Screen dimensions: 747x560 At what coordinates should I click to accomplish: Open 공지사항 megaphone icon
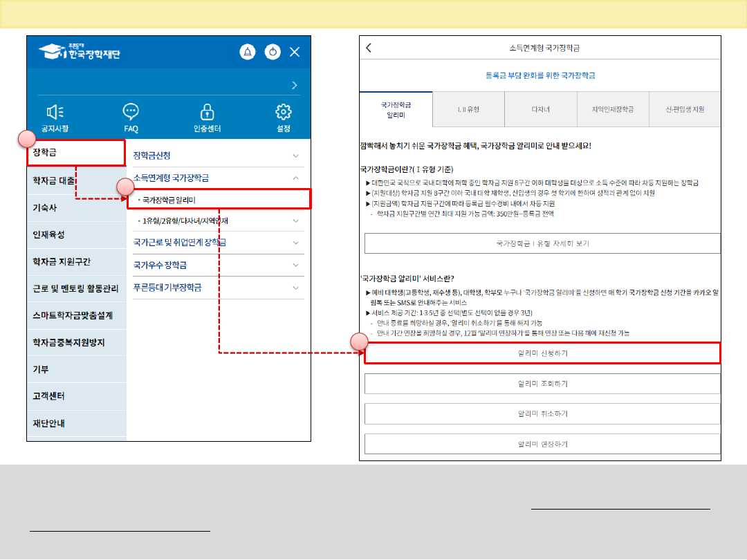55,112
